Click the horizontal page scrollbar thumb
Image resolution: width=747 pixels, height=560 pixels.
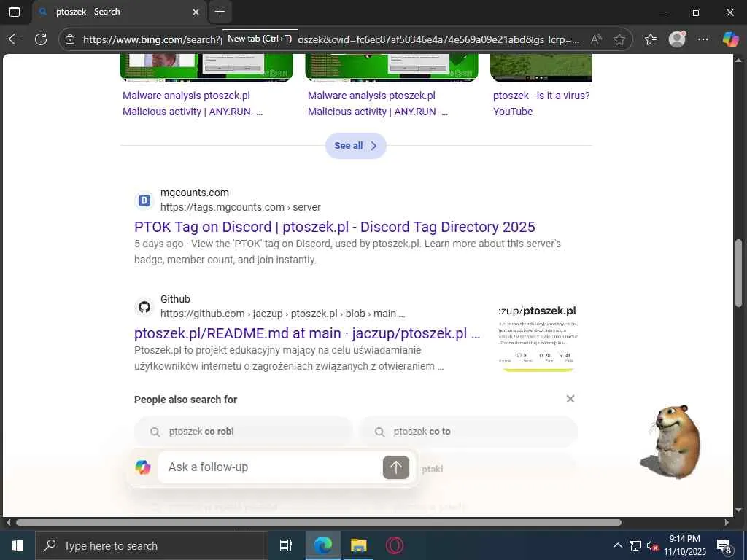[x=318, y=522]
